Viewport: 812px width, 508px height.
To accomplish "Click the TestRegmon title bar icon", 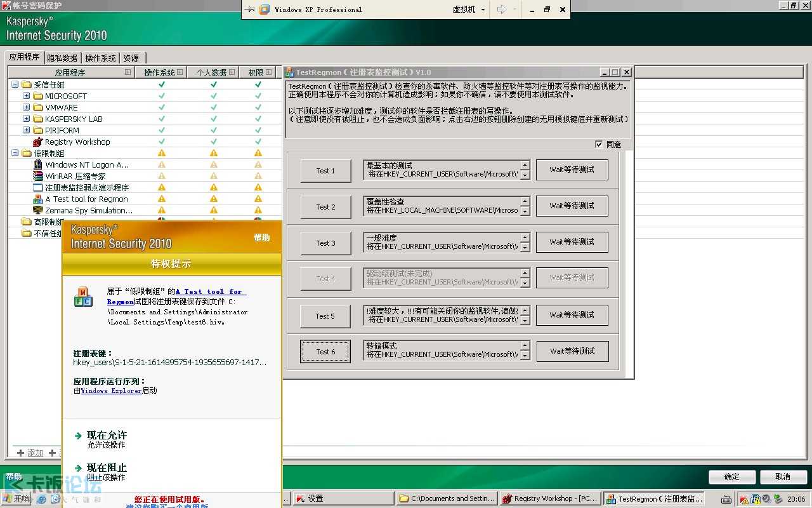I will pos(289,72).
